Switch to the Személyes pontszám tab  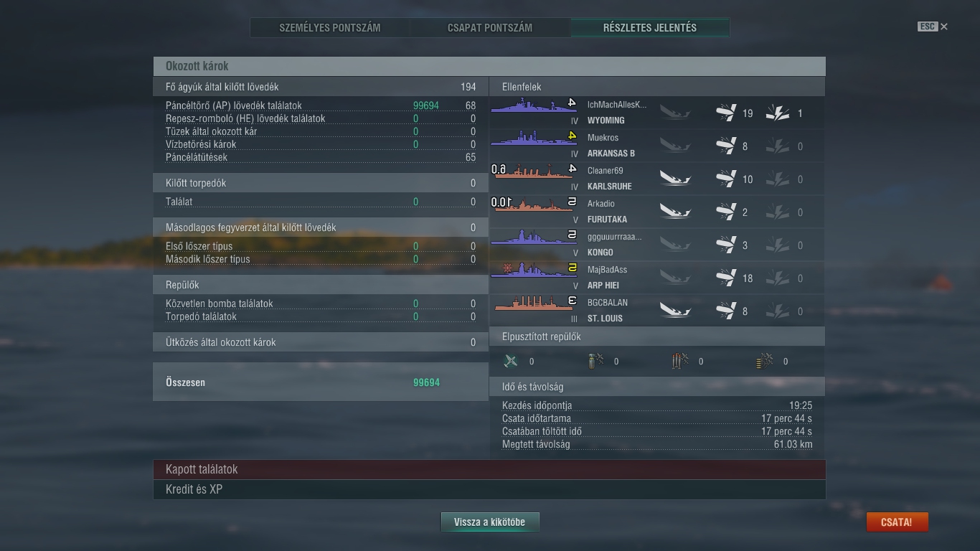coord(330,28)
